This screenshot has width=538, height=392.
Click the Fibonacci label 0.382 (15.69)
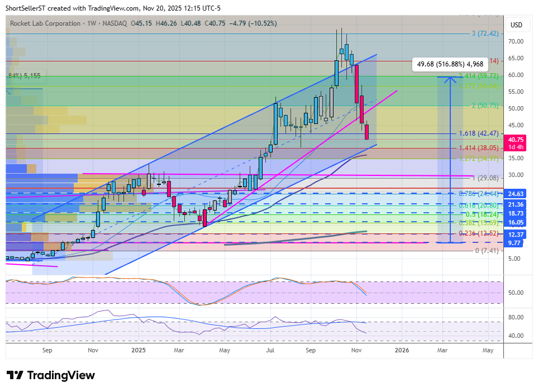479,223
